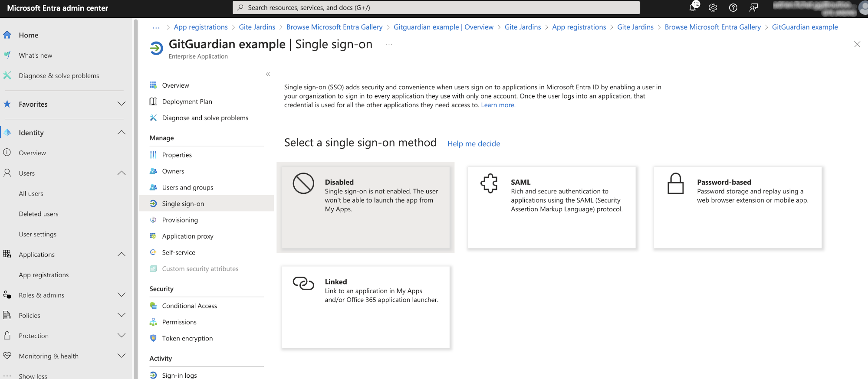Go to All users in sidebar
868x379 pixels.
coord(31,193)
